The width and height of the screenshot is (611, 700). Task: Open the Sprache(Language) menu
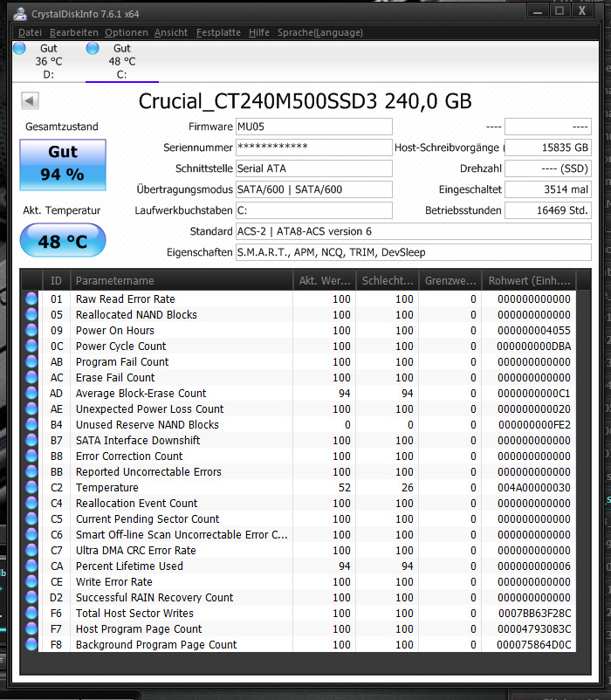pyautogui.click(x=320, y=32)
